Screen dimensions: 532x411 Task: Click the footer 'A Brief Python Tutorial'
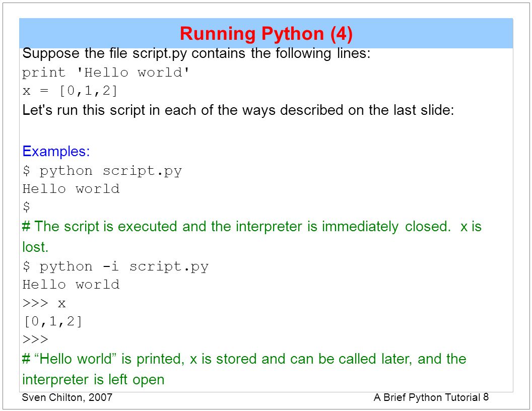[427, 397]
